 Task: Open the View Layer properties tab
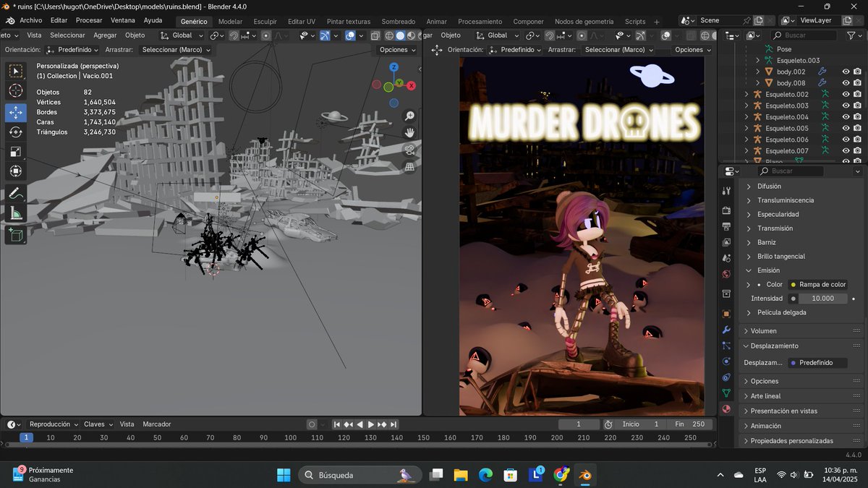point(727,242)
